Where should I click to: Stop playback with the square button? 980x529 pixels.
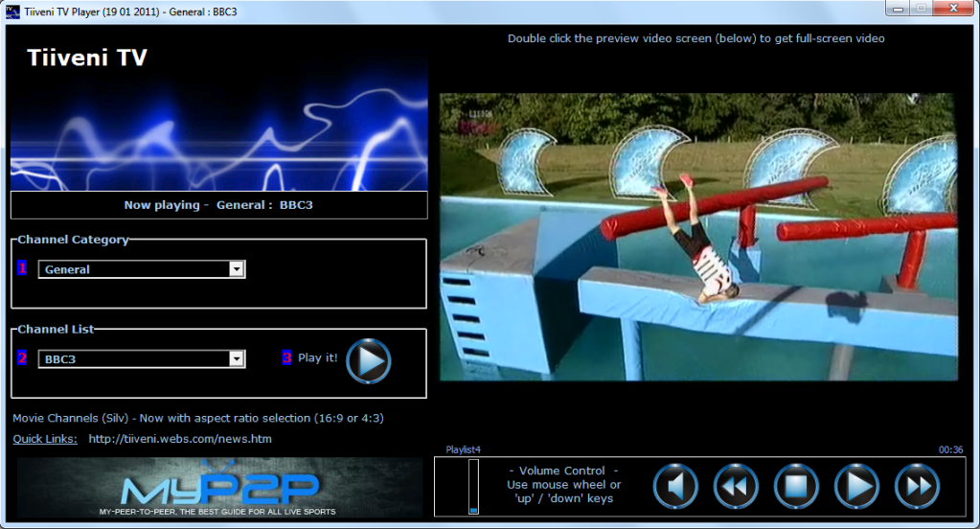[796, 486]
